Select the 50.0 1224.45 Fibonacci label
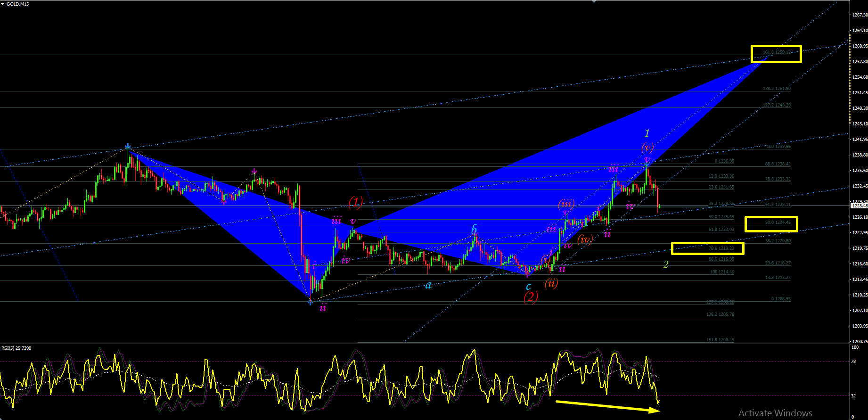 778,222
